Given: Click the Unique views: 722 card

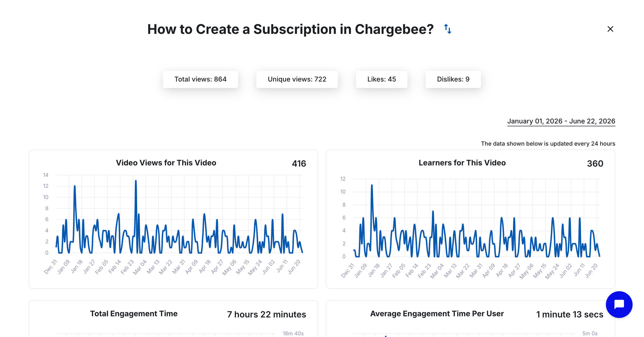Looking at the screenshot, I should pyautogui.click(x=297, y=79).
